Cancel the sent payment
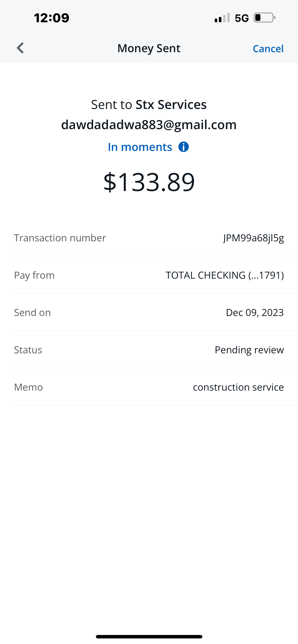 (x=268, y=48)
